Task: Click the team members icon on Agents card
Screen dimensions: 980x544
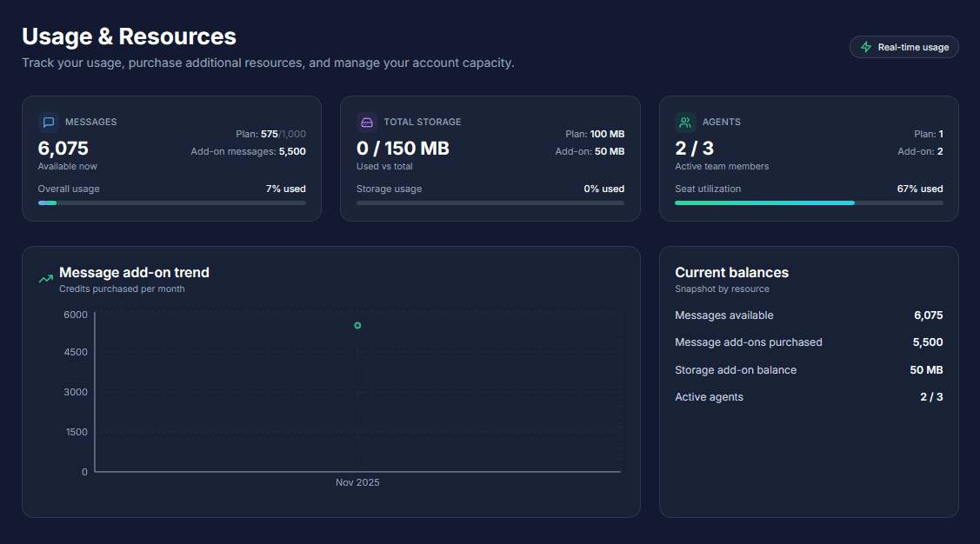Action: point(685,122)
